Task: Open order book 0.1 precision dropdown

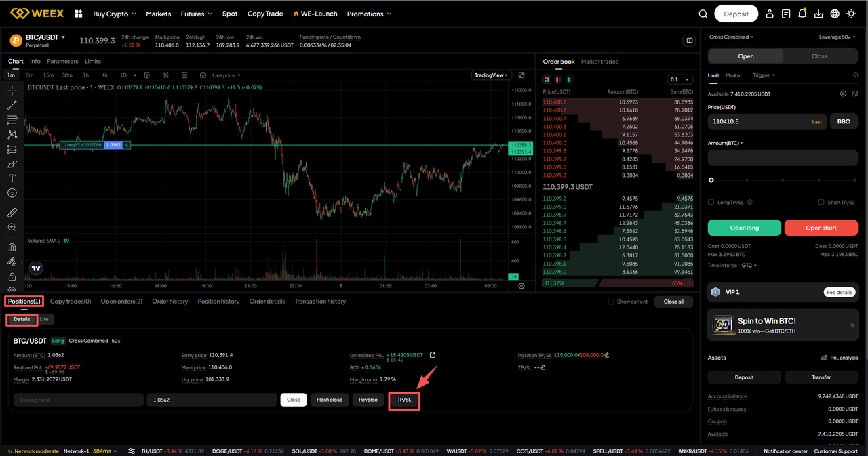Action: [679, 79]
